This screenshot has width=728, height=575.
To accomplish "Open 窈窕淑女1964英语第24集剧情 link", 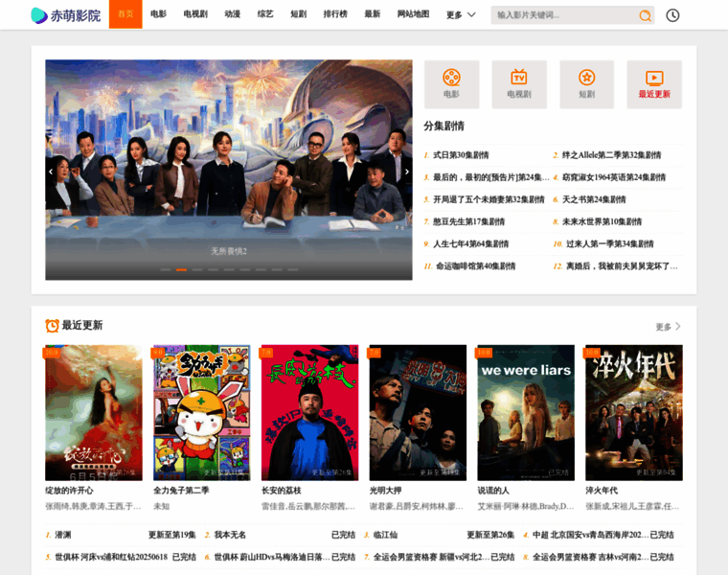I will (614, 177).
